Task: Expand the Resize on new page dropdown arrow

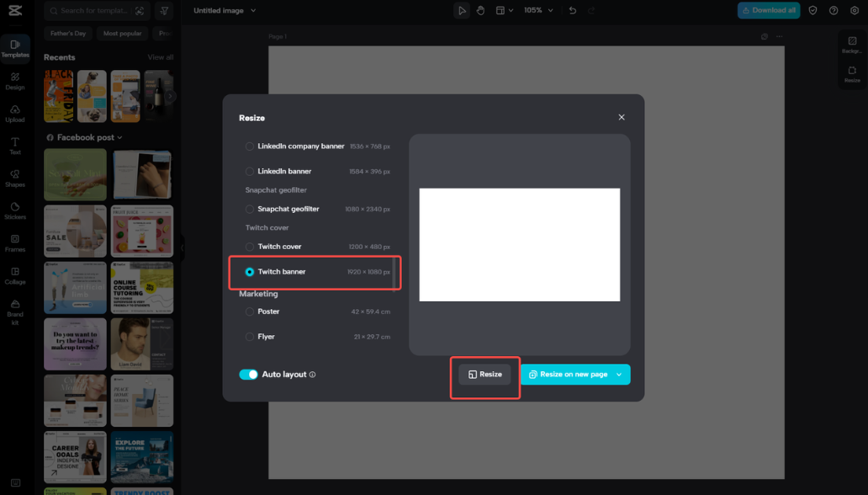Action: coord(621,374)
